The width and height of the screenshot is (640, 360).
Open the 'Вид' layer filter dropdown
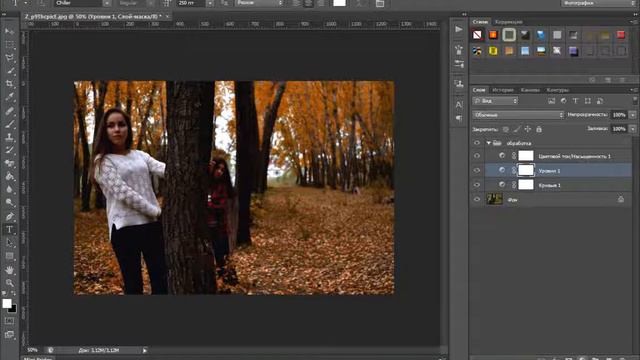pyautogui.click(x=496, y=101)
